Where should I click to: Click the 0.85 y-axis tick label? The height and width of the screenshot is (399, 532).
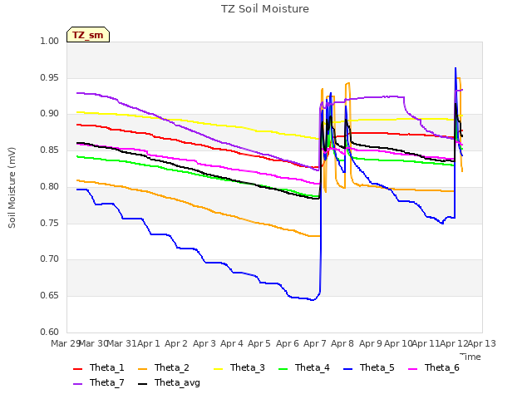50,150
